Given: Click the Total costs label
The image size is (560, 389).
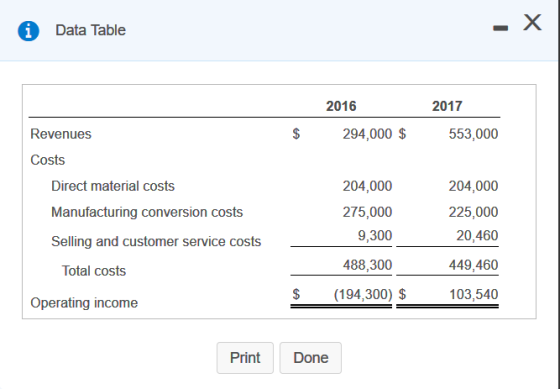Looking at the screenshot, I should pyautogui.click(x=94, y=271).
